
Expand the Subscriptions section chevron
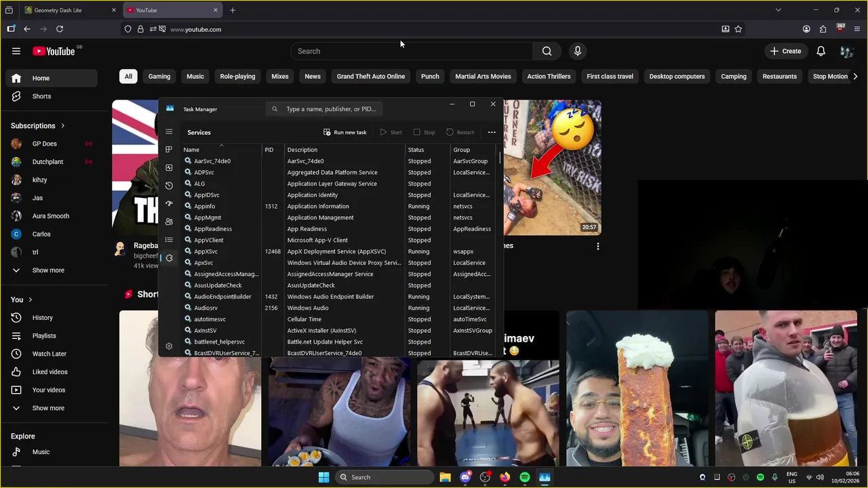tap(63, 125)
